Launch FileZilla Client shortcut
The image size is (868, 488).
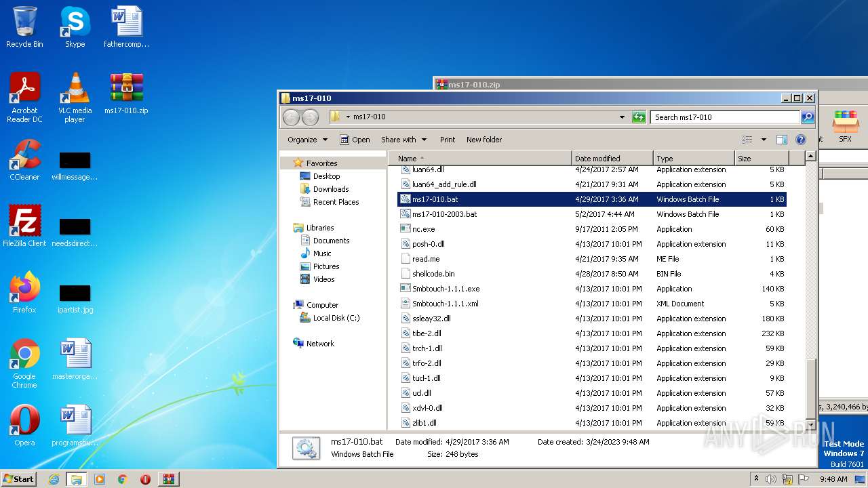click(x=24, y=226)
